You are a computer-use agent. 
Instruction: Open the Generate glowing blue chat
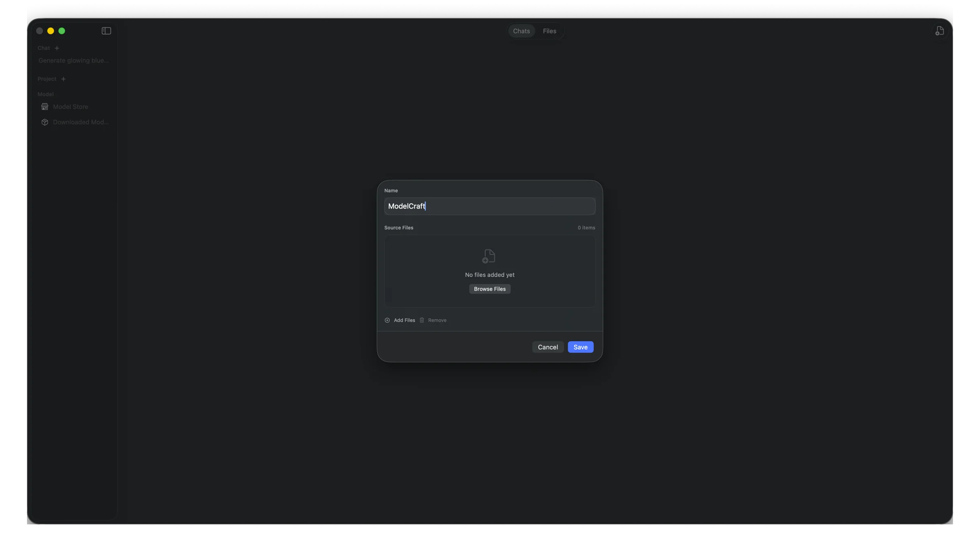point(73,61)
